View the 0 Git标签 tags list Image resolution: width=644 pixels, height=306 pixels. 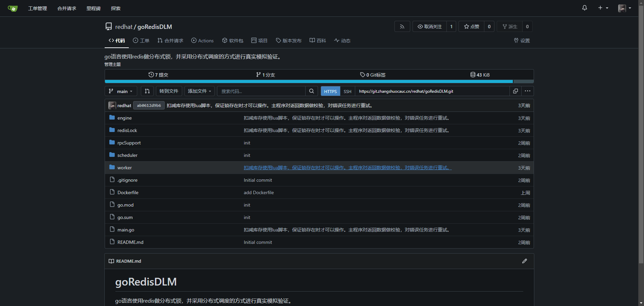point(373,75)
